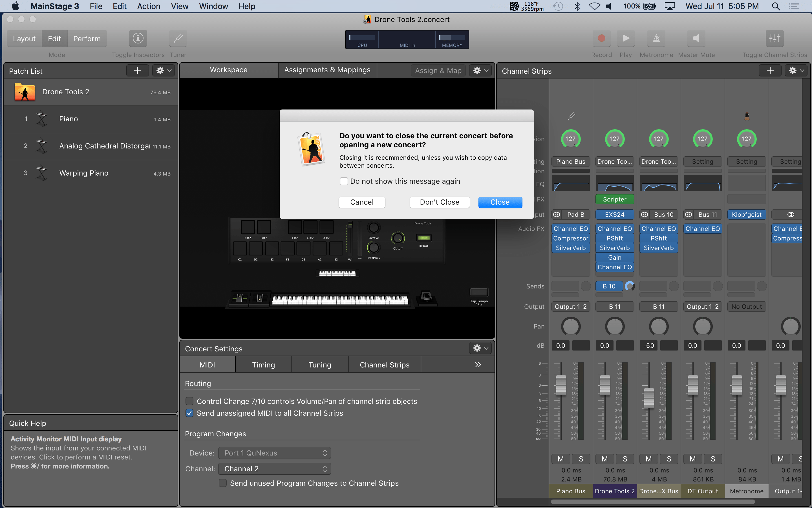Open the Metronome No Output menu
This screenshot has height=508, width=812.
[747, 306]
